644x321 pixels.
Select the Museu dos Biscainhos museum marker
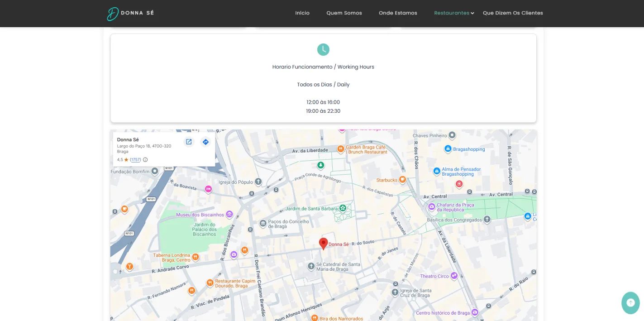click(x=229, y=214)
